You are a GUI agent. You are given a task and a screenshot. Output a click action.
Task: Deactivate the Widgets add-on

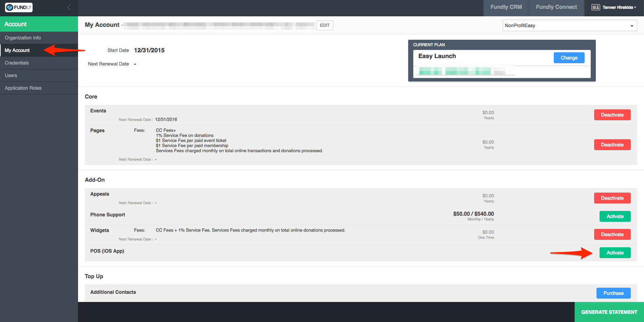click(612, 234)
